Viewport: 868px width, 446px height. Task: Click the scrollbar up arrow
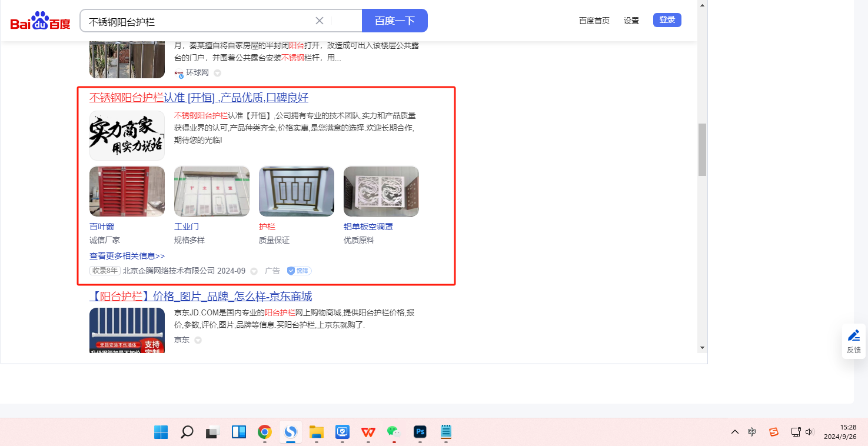(702, 5)
